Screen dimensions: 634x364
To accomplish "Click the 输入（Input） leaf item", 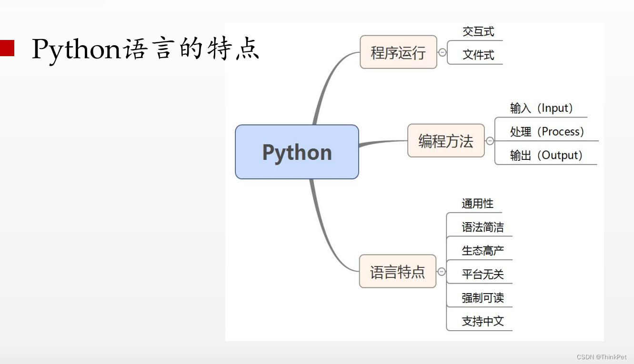I will pos(541,108).
